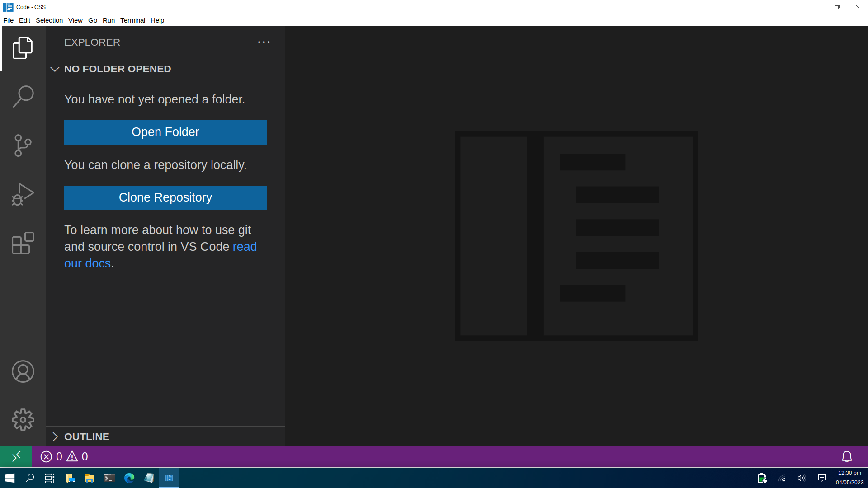Open the Run and Debug view
This screenshot has width=868, height=488.
pos(23,194)
